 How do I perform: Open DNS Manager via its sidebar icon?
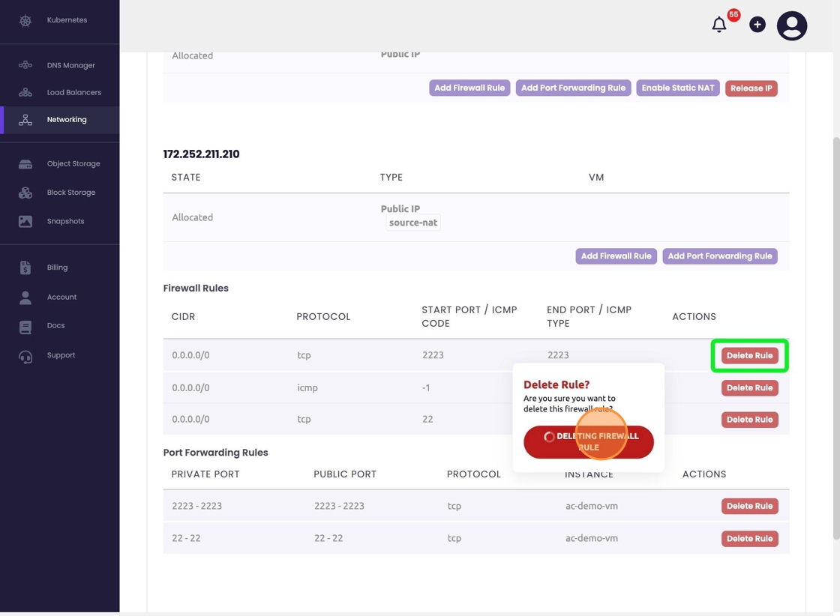25,65
